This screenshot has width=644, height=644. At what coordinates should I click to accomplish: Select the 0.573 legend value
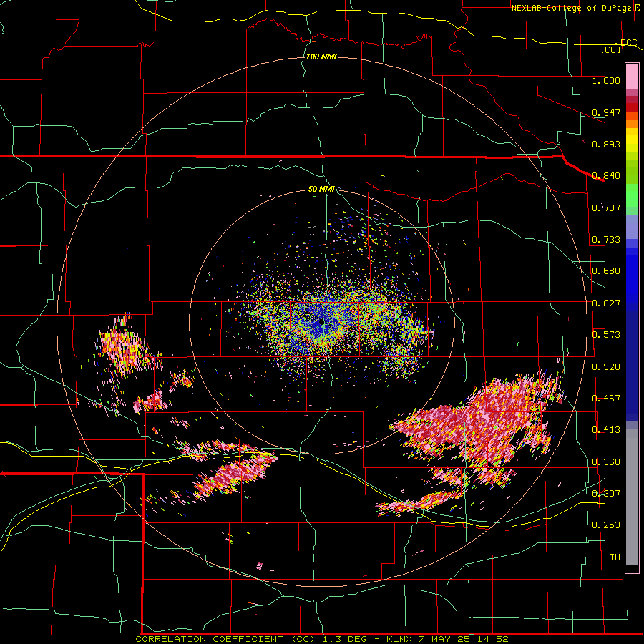[606, 335]
